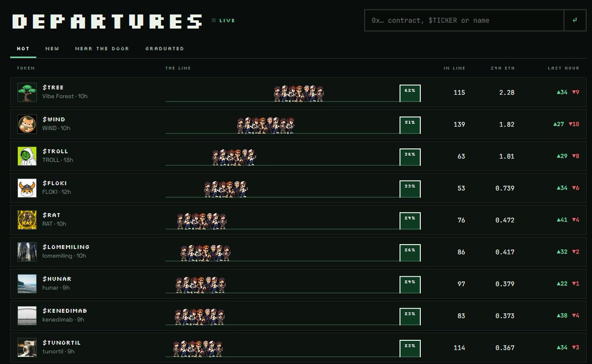
Task: Switch to the GRADUATED tab
Action: coord(165,49)
